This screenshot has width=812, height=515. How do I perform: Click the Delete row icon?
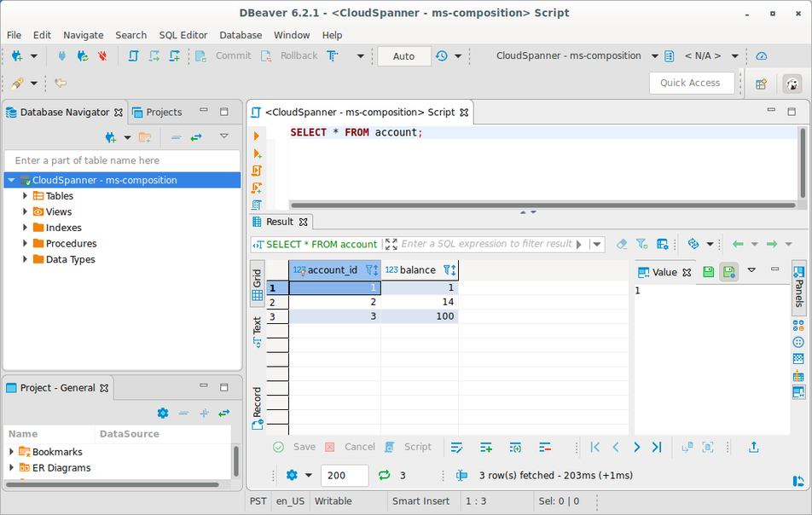[x=545, y=447]
